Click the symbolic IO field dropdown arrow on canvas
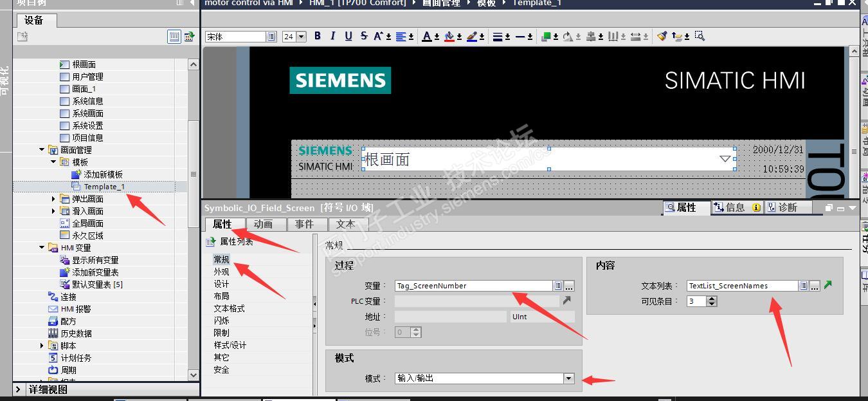 (x=726, y=158)
